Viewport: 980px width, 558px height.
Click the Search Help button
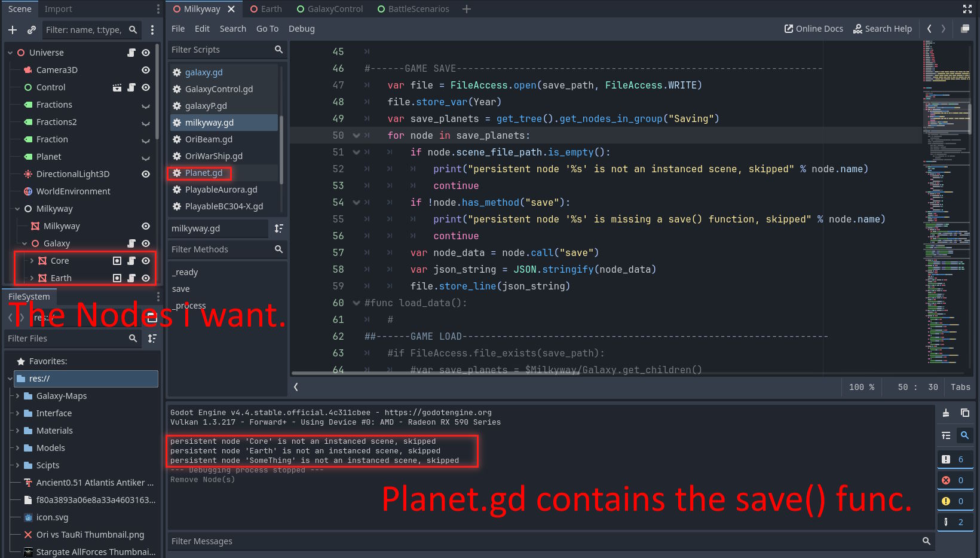882,29
